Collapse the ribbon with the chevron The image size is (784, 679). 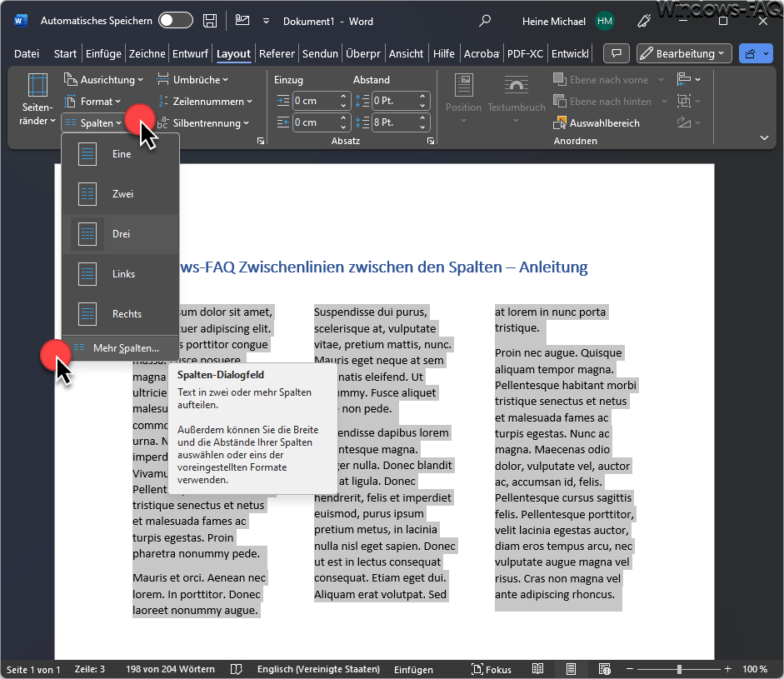(x=764, y=137)
